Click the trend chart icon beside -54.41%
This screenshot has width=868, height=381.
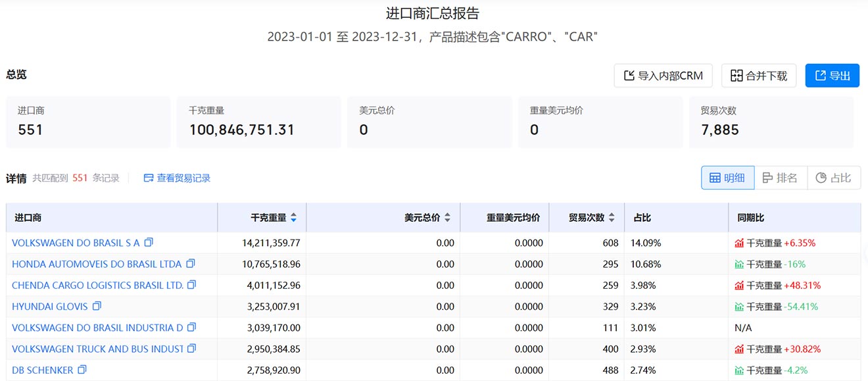739,306
